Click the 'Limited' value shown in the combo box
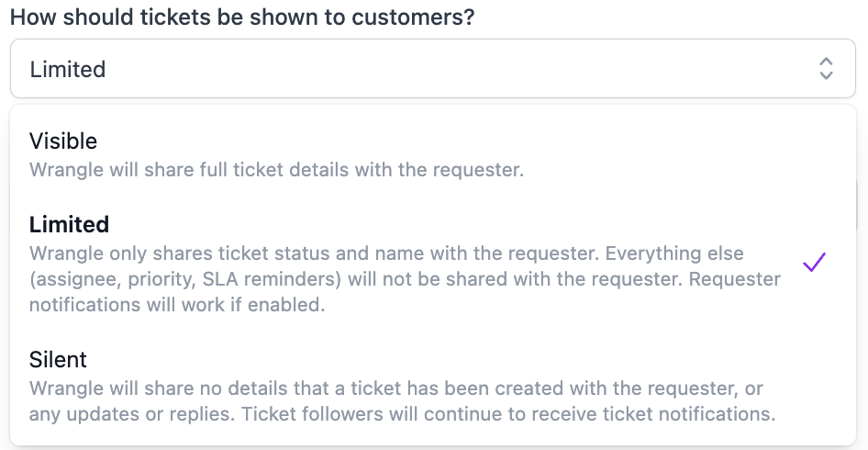Viewport: 868px width, 450px height. [68, 69]
